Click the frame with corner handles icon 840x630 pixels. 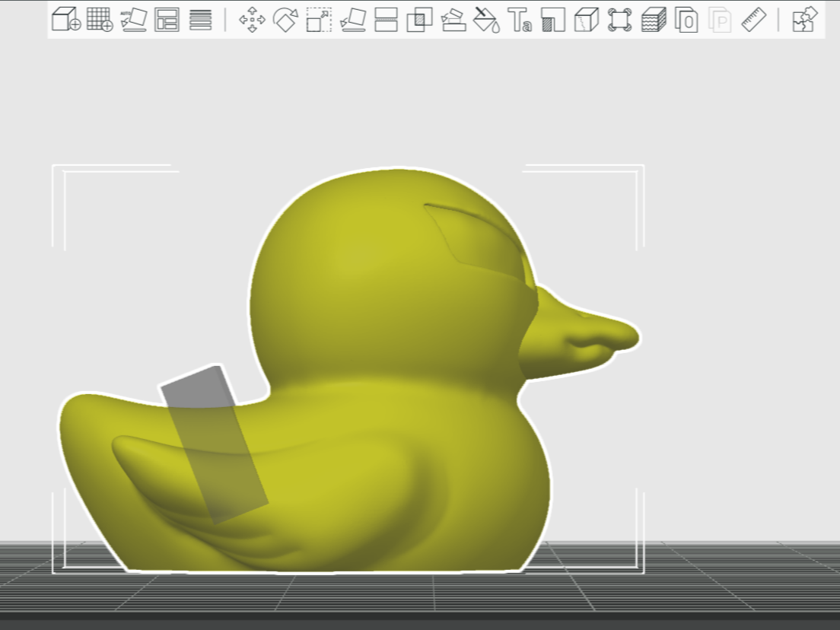click(x=620, y=20)
